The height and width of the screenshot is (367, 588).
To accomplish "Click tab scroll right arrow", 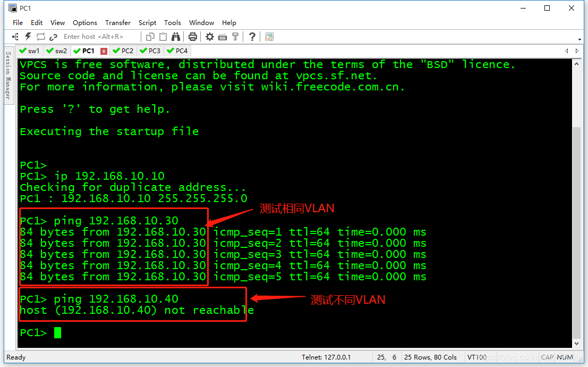I will pos(577,51).
